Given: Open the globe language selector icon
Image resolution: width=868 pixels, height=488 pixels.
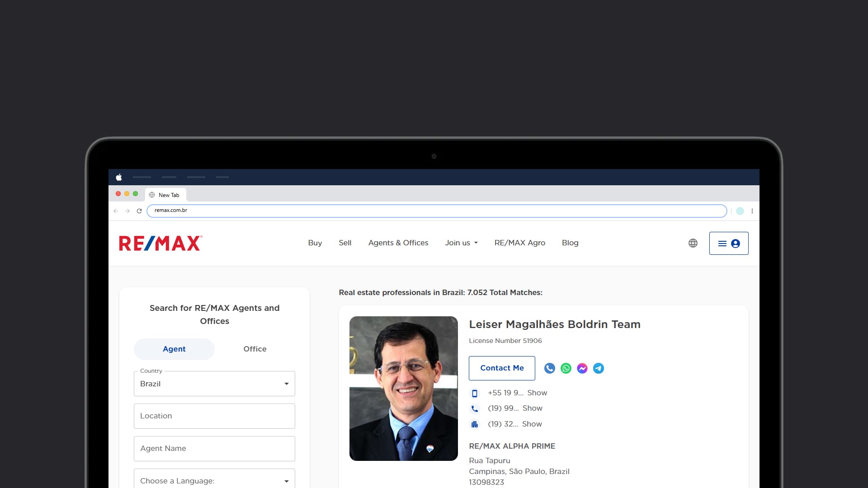Looking at the screenshot, I should point(693,243).
